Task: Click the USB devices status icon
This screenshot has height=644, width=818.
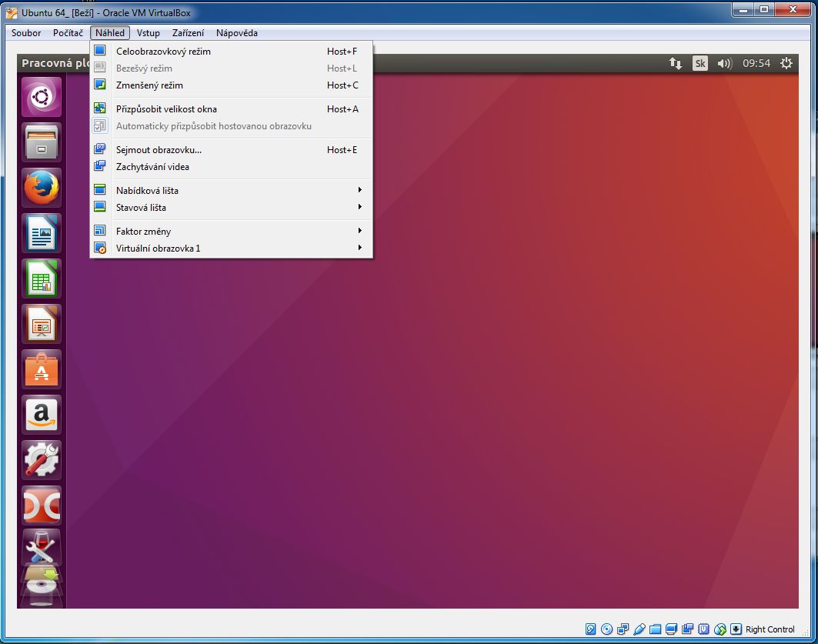Action: click(x=639, y=629)
